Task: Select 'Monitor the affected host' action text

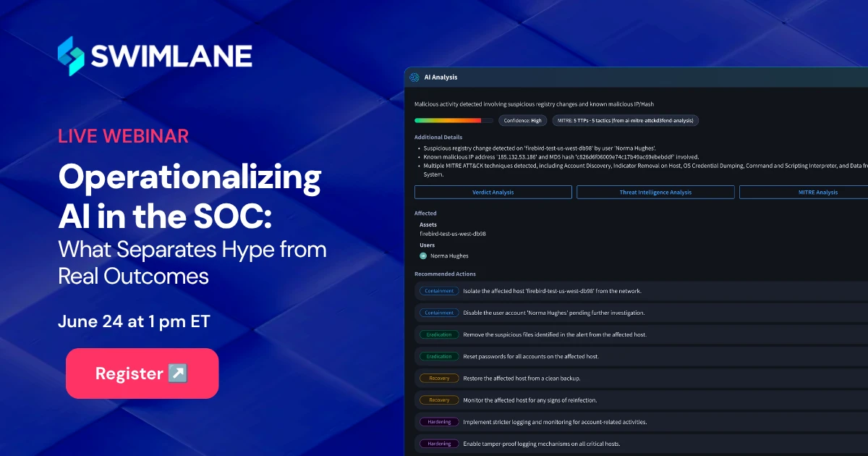Action: [530, 400]
